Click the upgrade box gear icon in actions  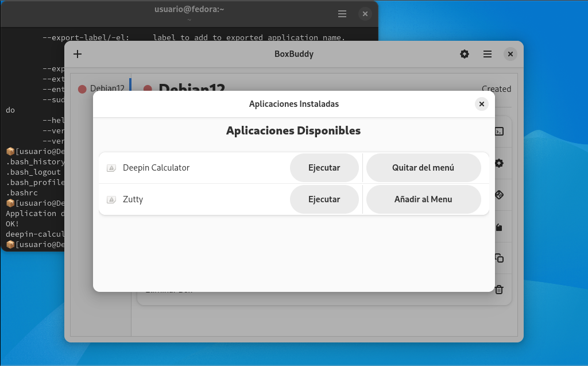coord(499,163)
